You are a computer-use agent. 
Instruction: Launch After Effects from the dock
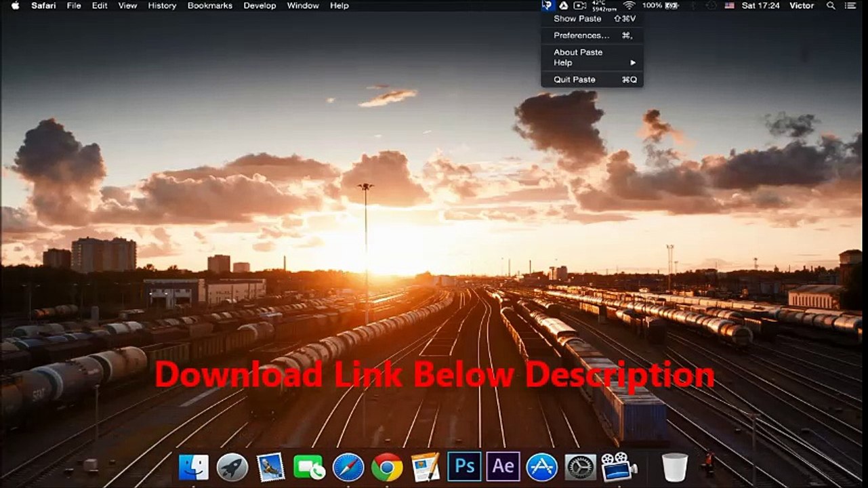[503, 466]
